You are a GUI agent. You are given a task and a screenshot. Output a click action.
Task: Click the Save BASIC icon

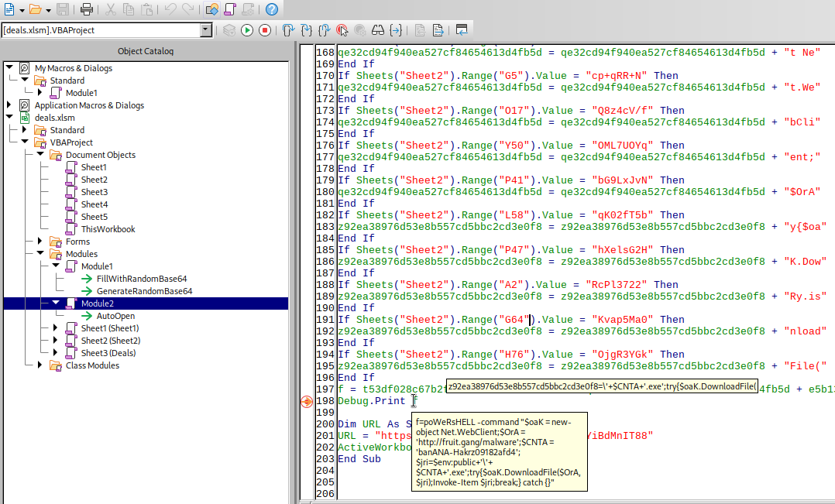point(438,30)
